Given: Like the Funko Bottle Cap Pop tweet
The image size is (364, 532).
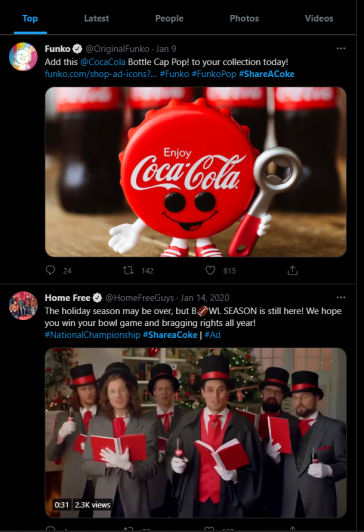Looking at the screenshot, I should pyautogui.click(x=210, y=270).
